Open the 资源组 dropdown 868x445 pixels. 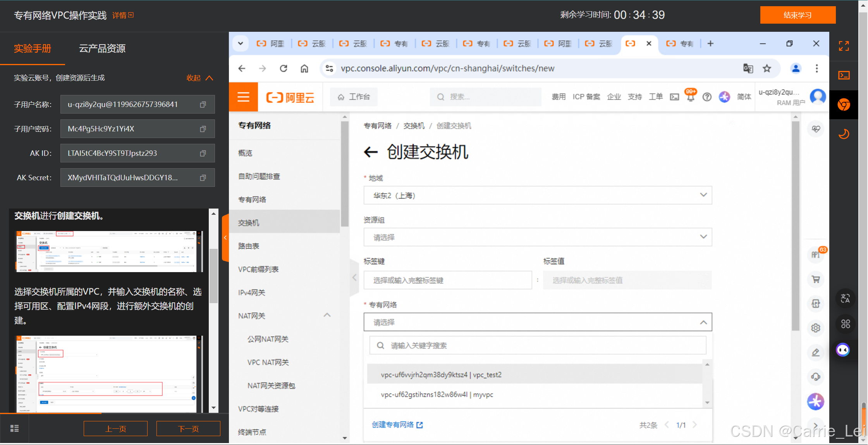pyautogui.click(x=538, y=237)
